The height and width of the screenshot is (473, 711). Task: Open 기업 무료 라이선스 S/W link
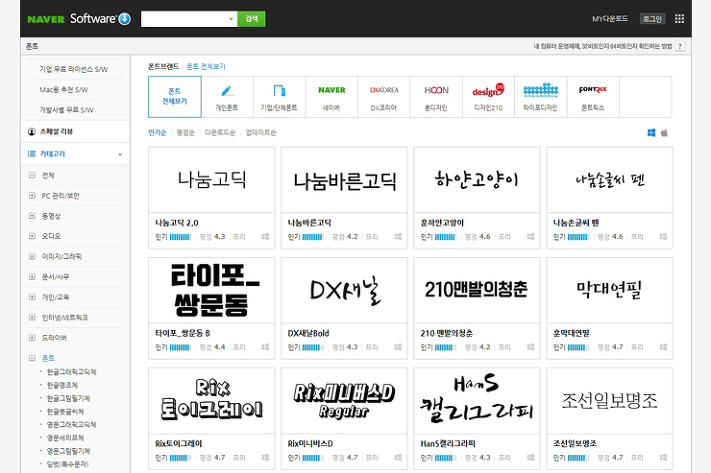click(x=73, y=69)
